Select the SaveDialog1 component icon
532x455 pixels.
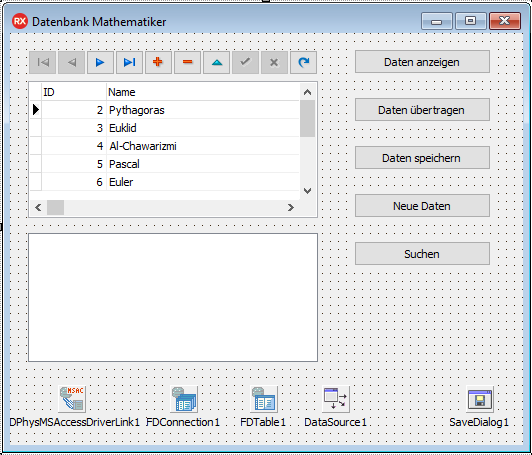tap(479, 399)
